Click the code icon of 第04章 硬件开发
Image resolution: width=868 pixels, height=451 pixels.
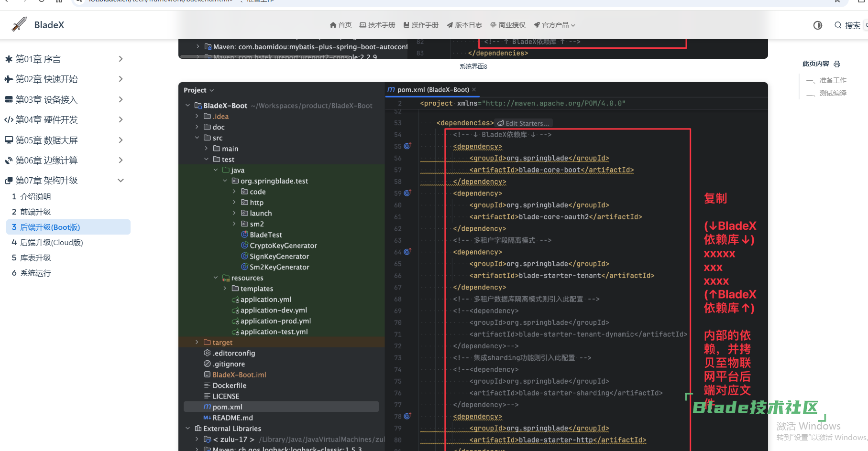9,120
